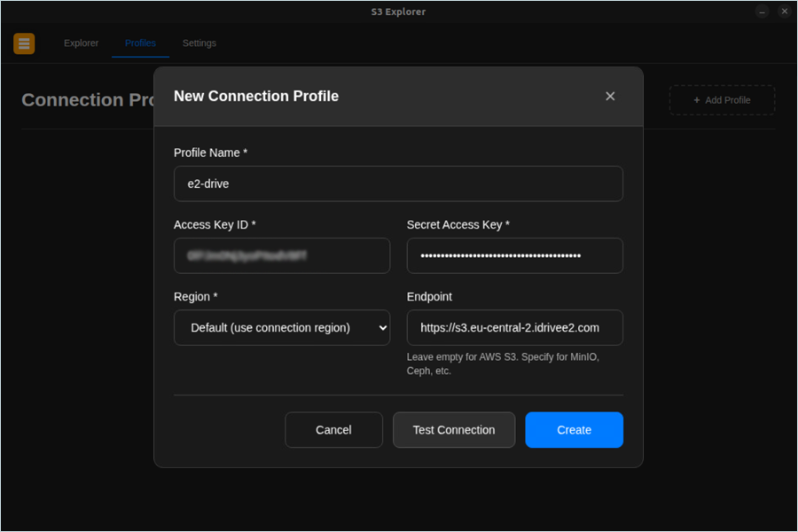Click the "Secret Access Key *" label
This screenshot has height=532, width=798.
[458, 224]
